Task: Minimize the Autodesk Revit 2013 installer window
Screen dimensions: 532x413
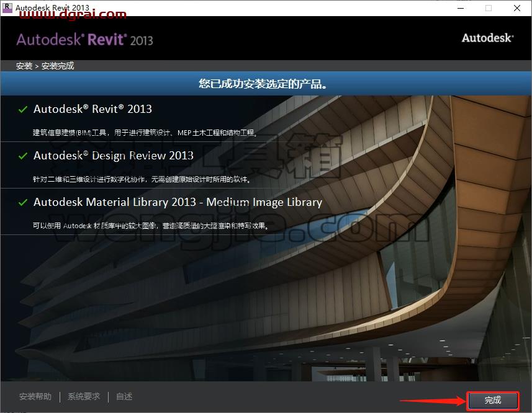Action: coord(461,8)
